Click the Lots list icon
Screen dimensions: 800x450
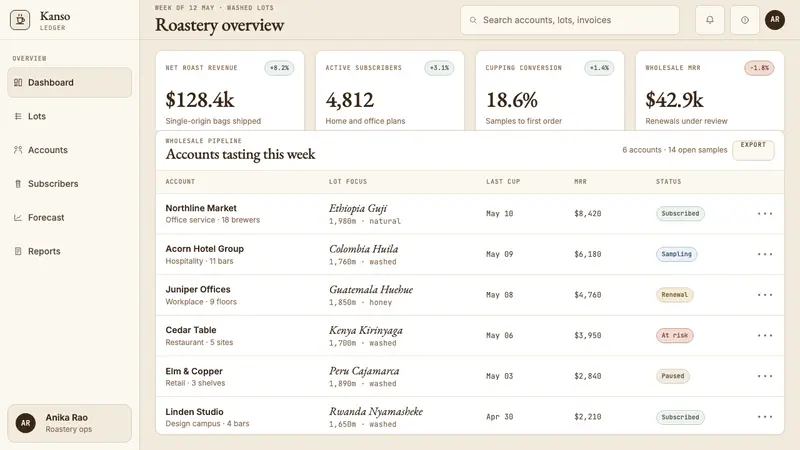tap(18, 116)
